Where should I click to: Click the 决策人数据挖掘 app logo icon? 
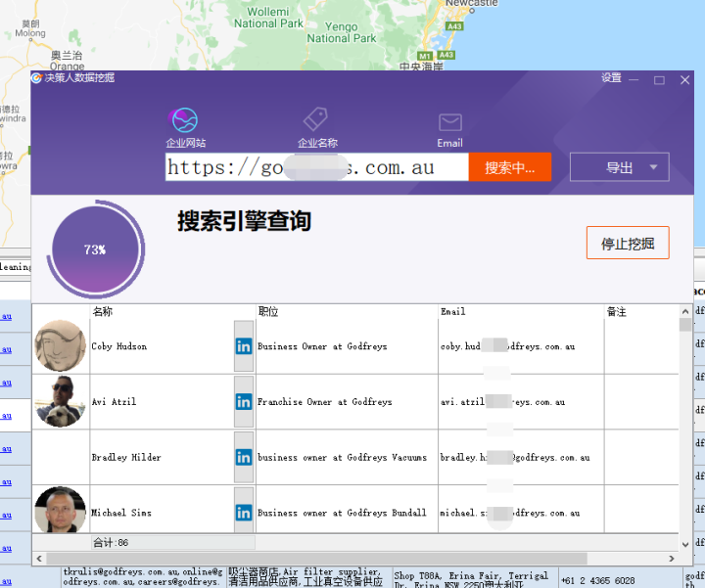pos(36,77)
